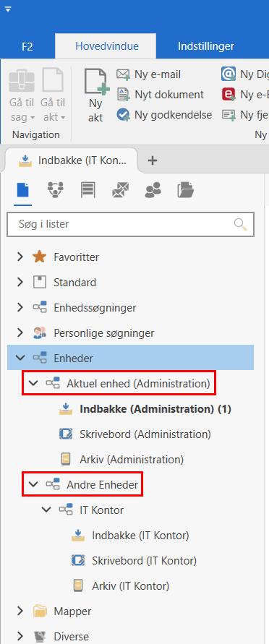Open the group network icon view
Viewport: 269px width, 644px height.
pyautogui.click(x=56, y=190)
